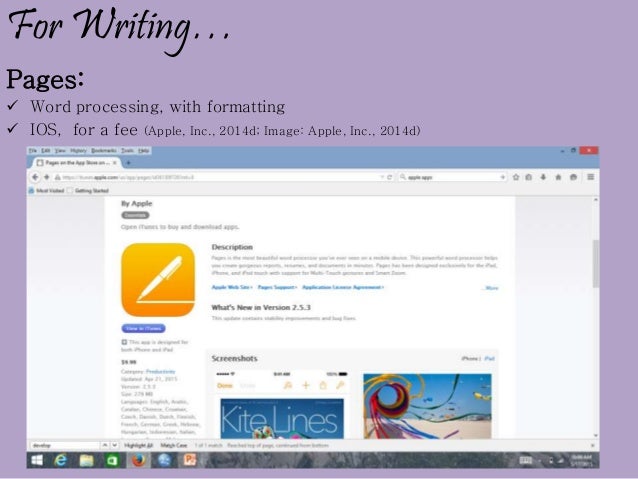Open the Getting Started bookmark
This screenshot has width=638, height=479.
tap(88, 190)
